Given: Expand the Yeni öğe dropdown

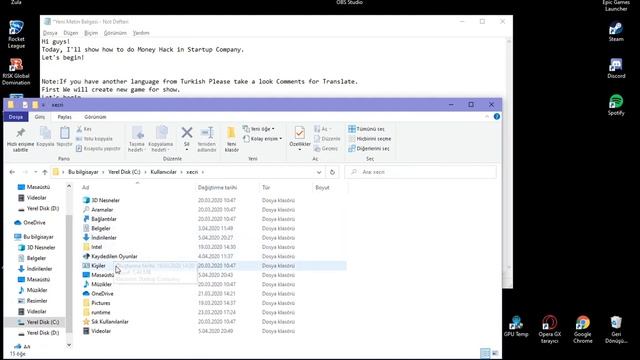Looking at the screenshot, I should pos(258,129).
